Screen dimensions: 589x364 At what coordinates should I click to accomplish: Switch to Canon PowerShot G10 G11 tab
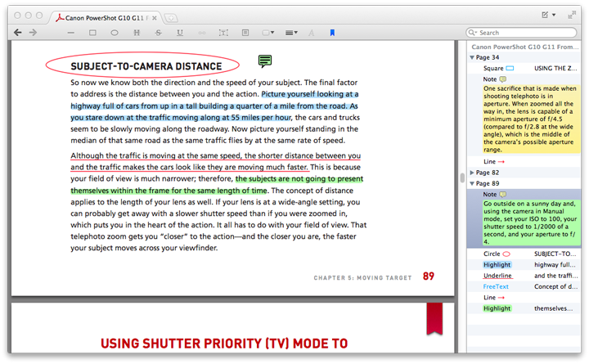106,18
